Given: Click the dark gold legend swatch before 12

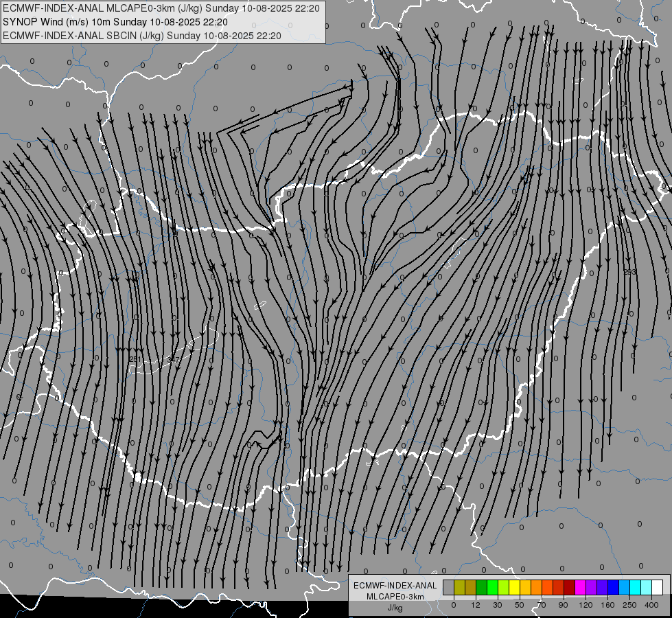Looking at the screenshot, I should click(x=471, y=587).
